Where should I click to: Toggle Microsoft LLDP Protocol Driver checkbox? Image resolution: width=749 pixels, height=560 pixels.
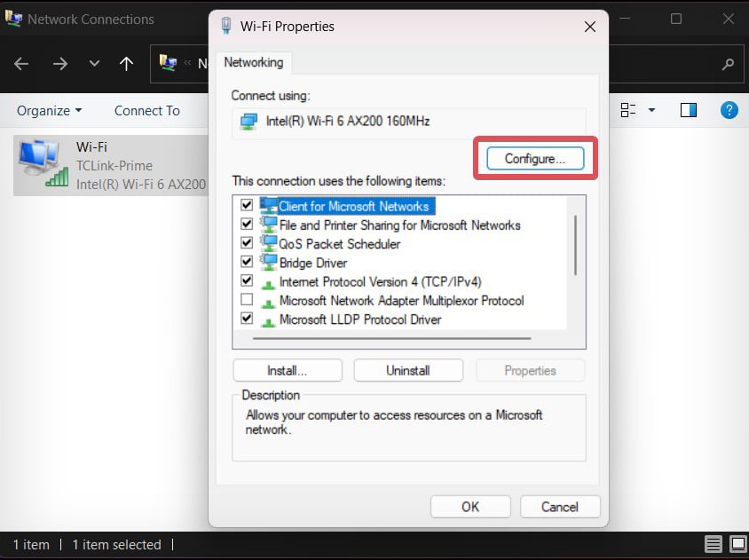[x=247, y=319]
